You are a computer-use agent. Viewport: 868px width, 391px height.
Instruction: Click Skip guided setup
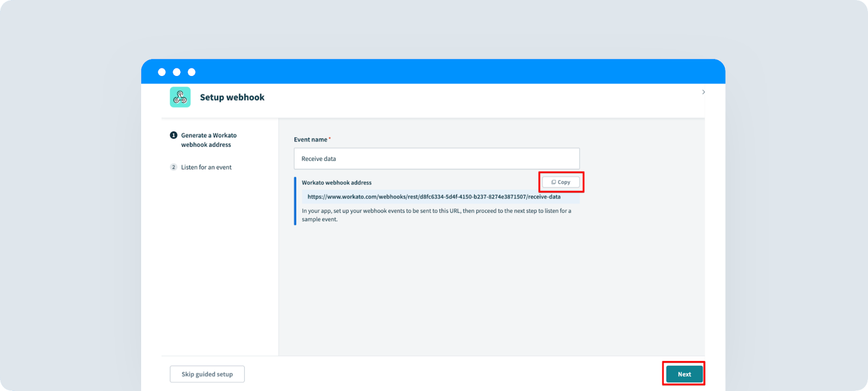[x=207, y=374]
